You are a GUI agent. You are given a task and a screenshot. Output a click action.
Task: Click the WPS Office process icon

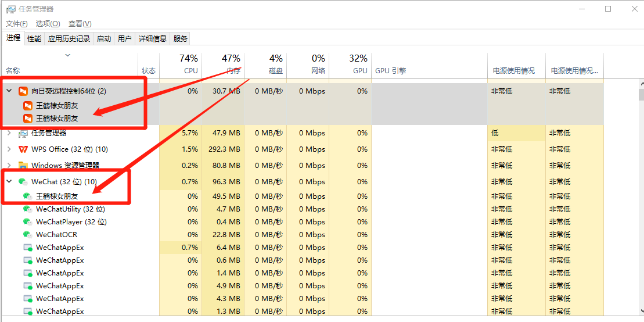23,149
